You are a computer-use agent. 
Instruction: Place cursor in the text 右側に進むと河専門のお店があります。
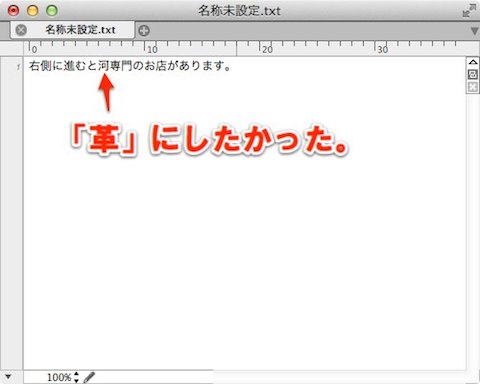coord(130,66)
